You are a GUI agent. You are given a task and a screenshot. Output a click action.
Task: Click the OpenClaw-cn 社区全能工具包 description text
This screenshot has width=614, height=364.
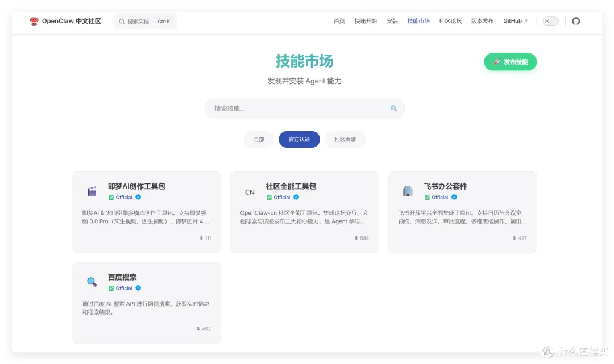(304, 217)
